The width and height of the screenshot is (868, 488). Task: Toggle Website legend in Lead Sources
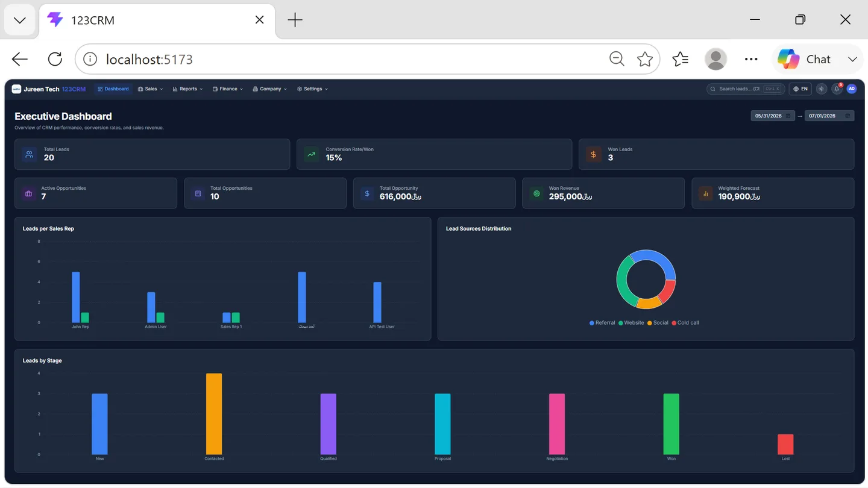coord(631,323)
